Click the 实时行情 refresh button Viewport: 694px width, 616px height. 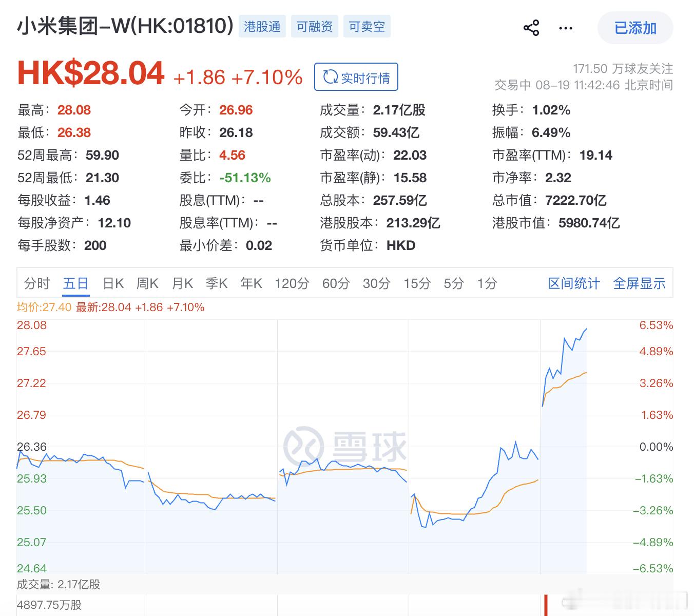pyautogui.click(x=356, y=77)
